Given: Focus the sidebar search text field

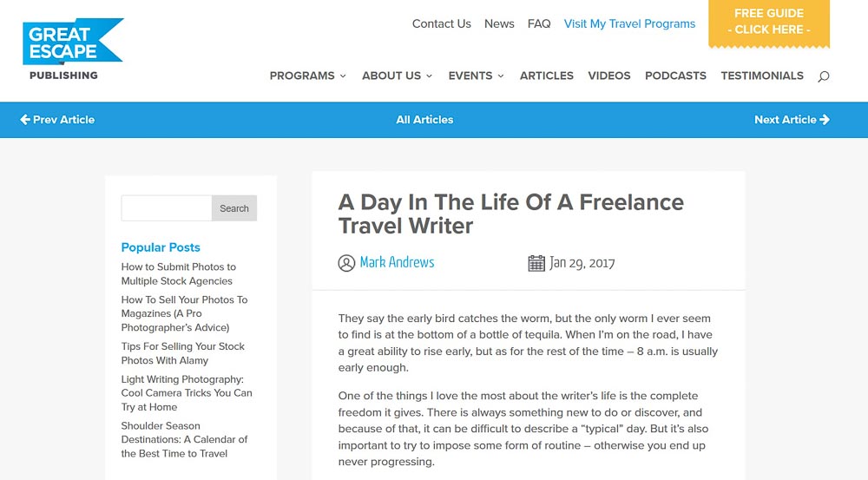Looking at the screenshot, I should tap(167, 208).
